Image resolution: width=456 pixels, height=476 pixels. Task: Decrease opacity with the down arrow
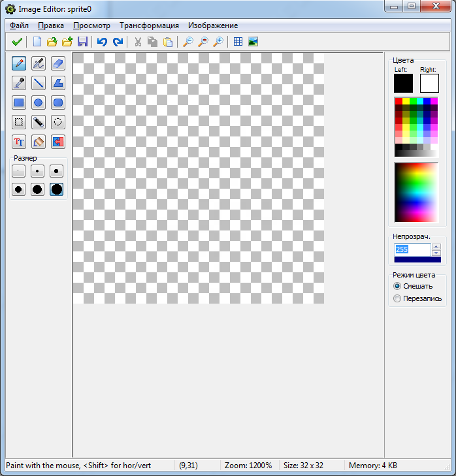pyautogui.click(x=436, y=253)
